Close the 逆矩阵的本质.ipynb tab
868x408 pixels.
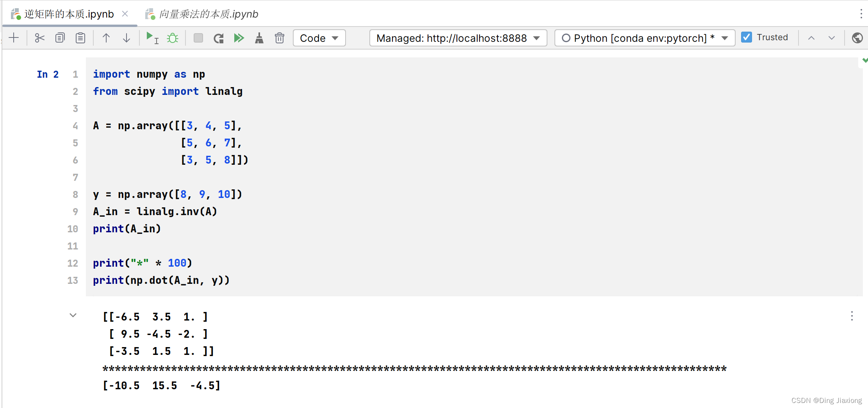[125, 14]
